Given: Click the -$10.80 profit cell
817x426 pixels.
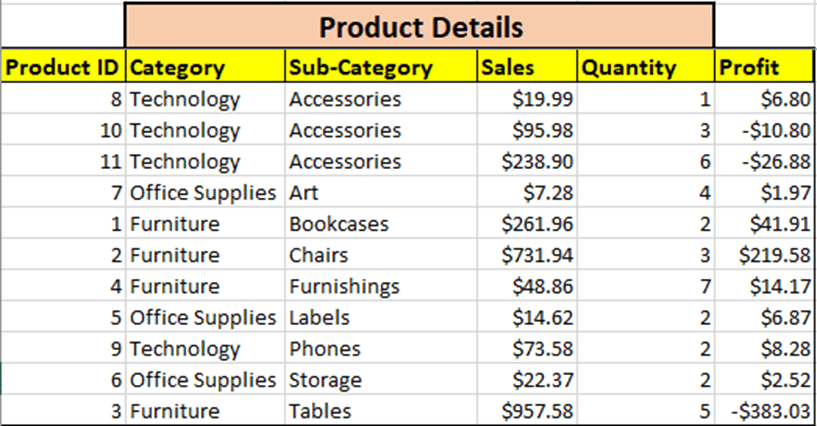Looking at the screenshot, I should (764, 130).
